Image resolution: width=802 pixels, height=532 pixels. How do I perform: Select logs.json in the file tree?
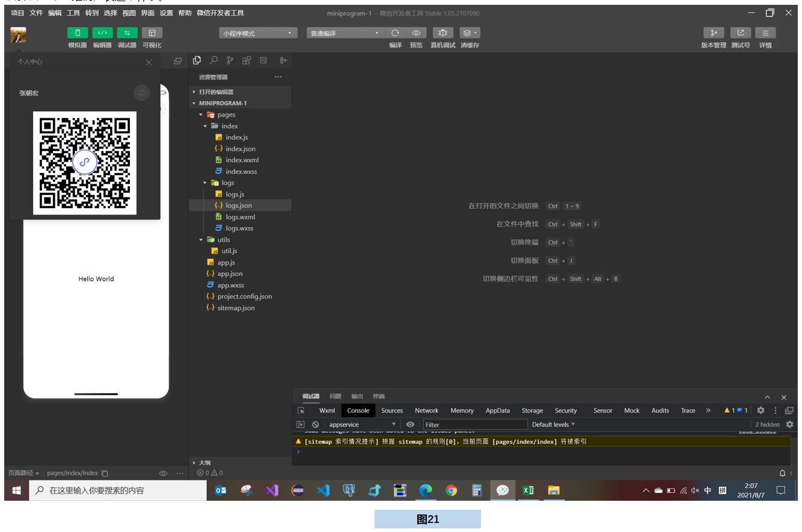pyautogui.click(x=240, y=206)
